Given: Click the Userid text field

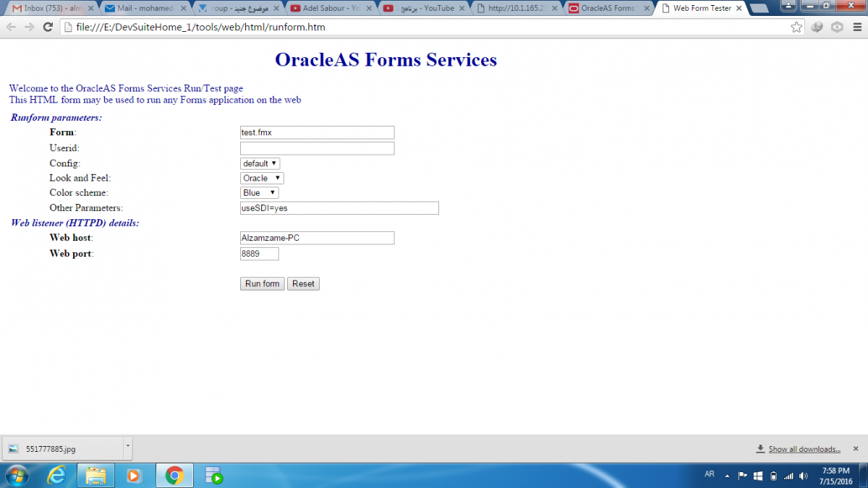Looking at the screenshot, I should pyautogui.click(x=317, y=148).
